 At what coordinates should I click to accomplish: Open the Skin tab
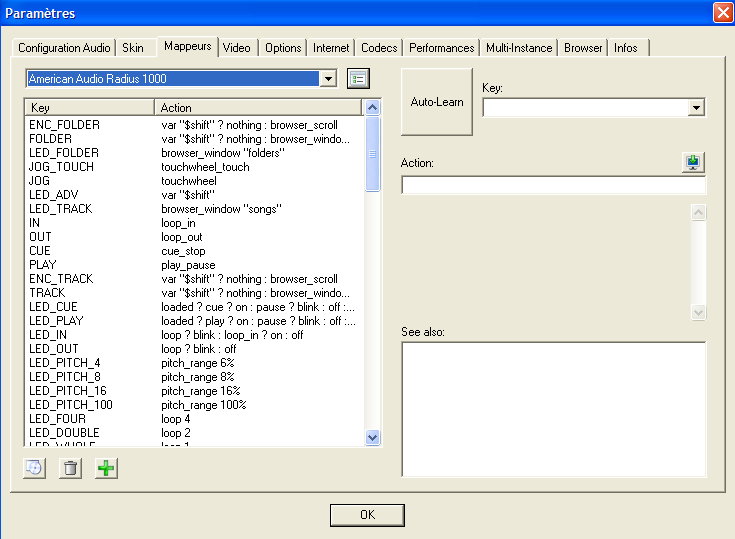pyautogui.click(x=133, y=48)
